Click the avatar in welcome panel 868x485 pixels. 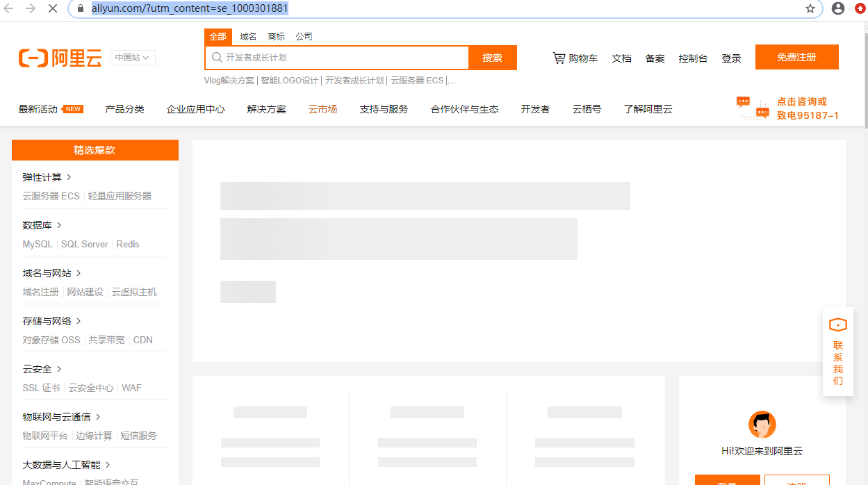coord(762,425)
